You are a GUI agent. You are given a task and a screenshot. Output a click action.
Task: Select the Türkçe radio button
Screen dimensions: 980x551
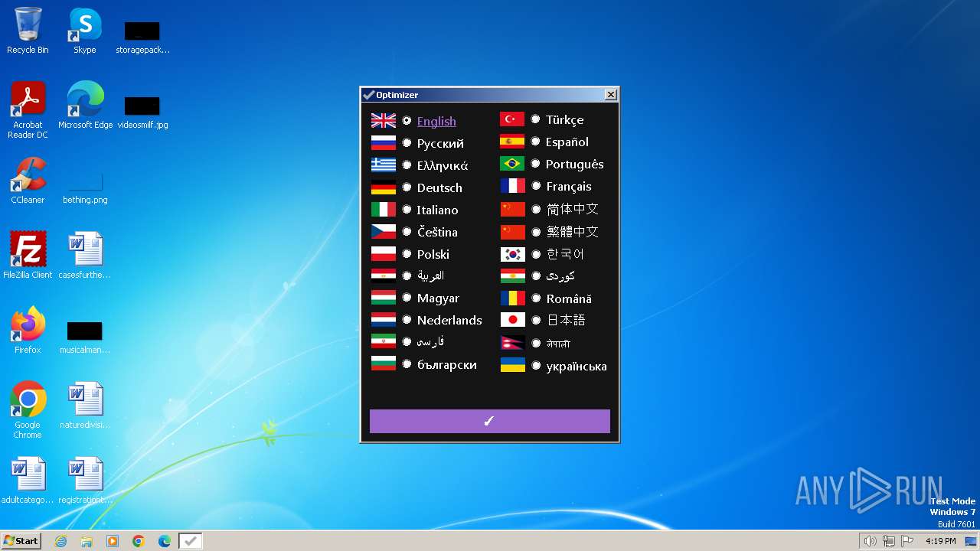click(x=535, y=119)
